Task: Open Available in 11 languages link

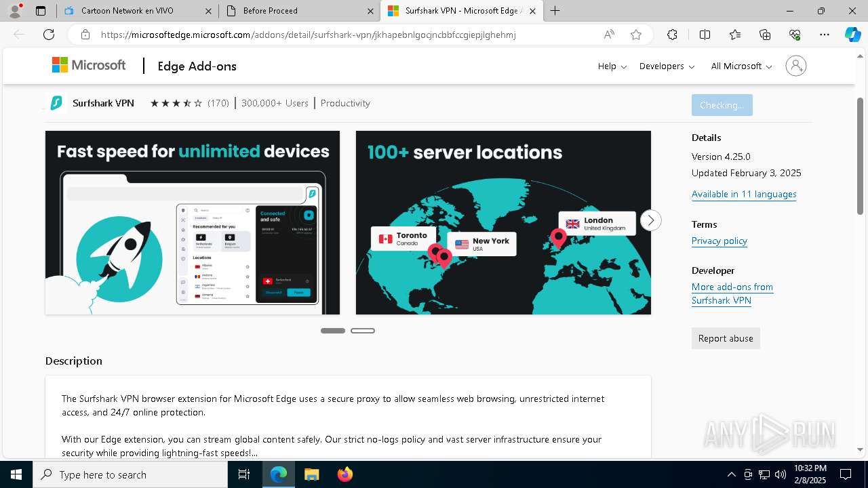Action: pos(744,194)
